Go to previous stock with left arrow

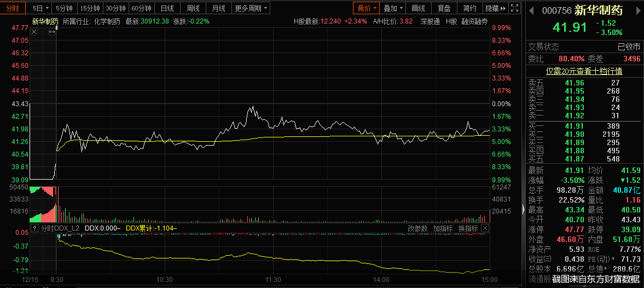(x=531, y=10)
